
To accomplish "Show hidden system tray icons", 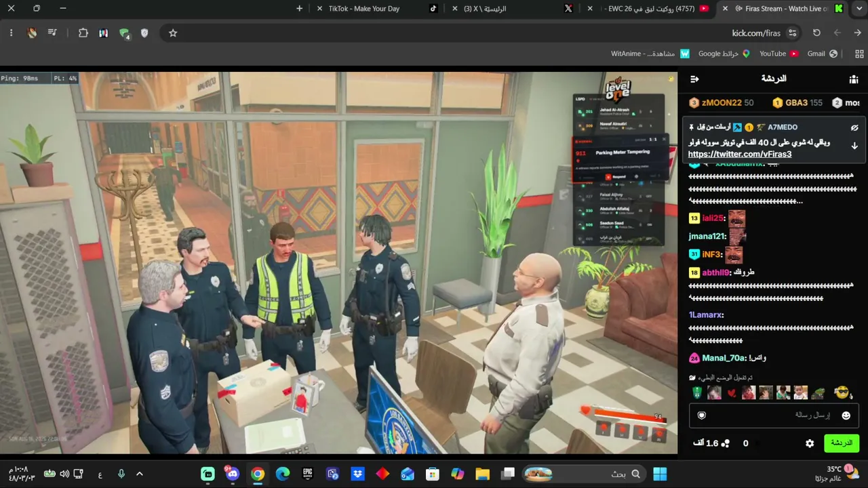I will coord(140,474).
